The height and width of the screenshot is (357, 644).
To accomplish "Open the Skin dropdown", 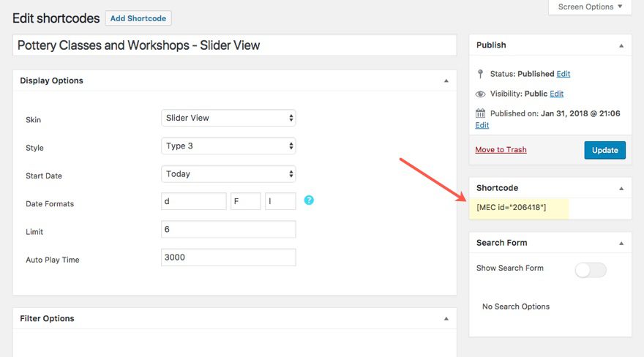I will point(228,118).
